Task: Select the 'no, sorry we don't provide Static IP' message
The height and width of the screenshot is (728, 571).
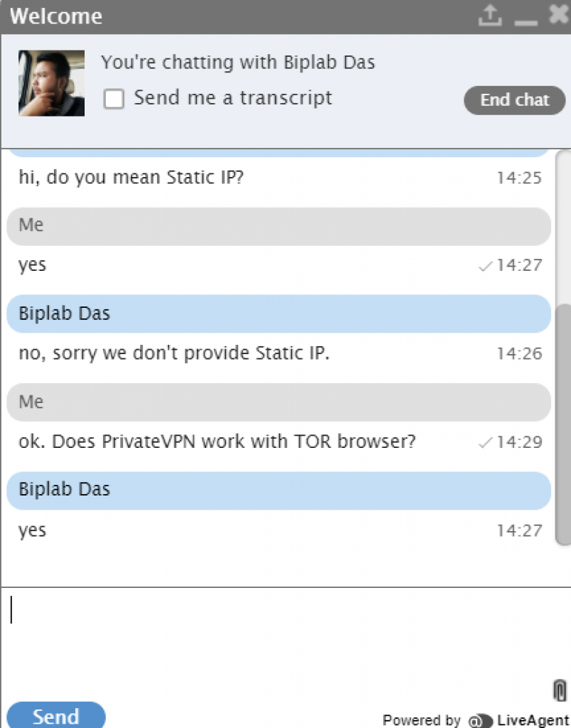Action: 174,353
